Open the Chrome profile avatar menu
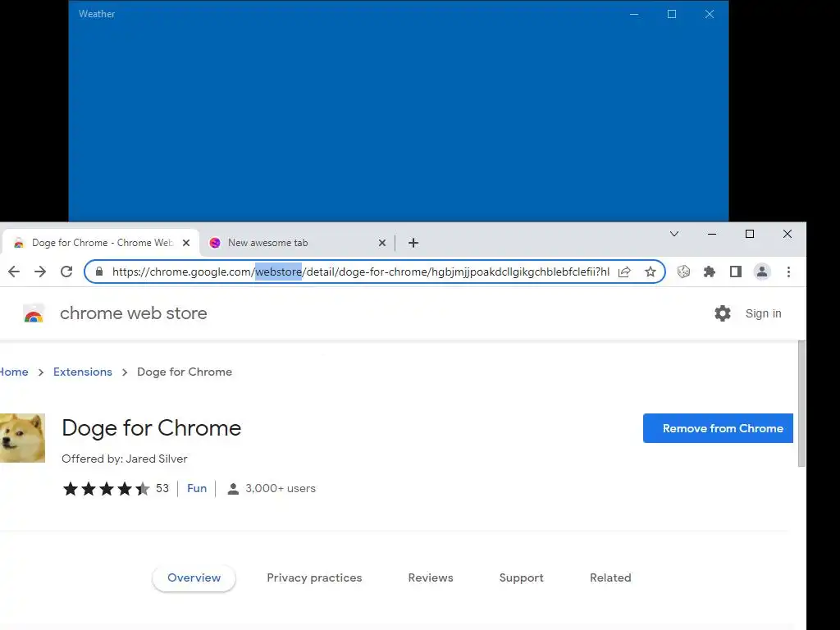 click(762, 272)
